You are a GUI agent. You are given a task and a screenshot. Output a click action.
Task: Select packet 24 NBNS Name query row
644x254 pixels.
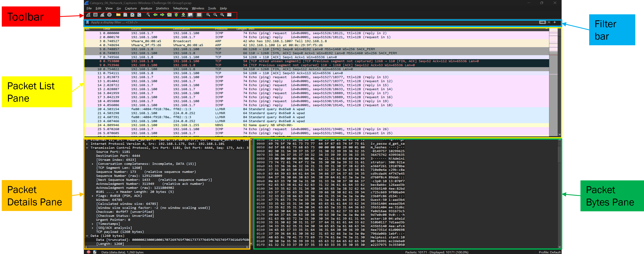(317, 125)
